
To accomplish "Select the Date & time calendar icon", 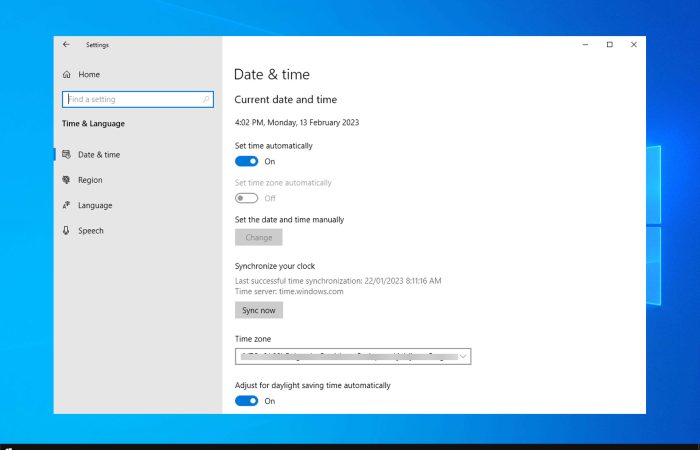I will click(67, 154).
